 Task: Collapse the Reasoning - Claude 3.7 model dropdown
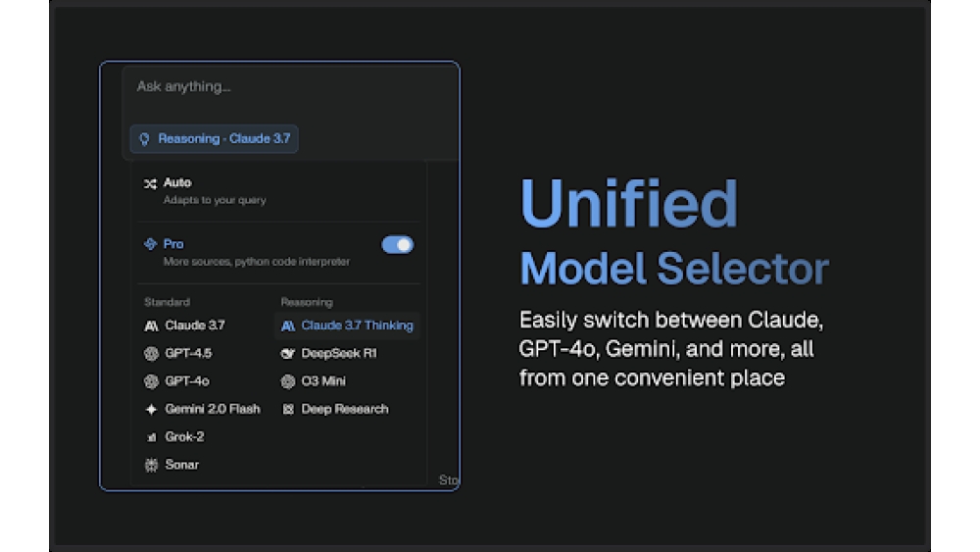point(215,139)
